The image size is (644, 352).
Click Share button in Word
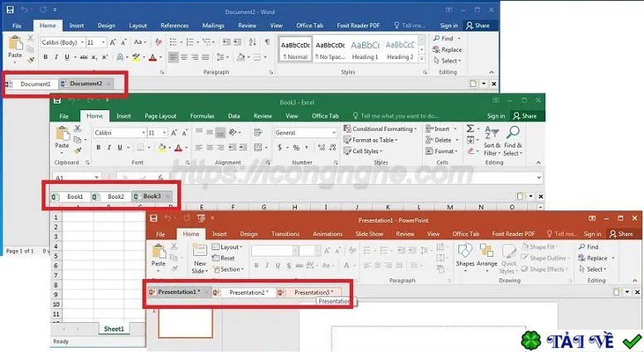[x=477, y=26]
